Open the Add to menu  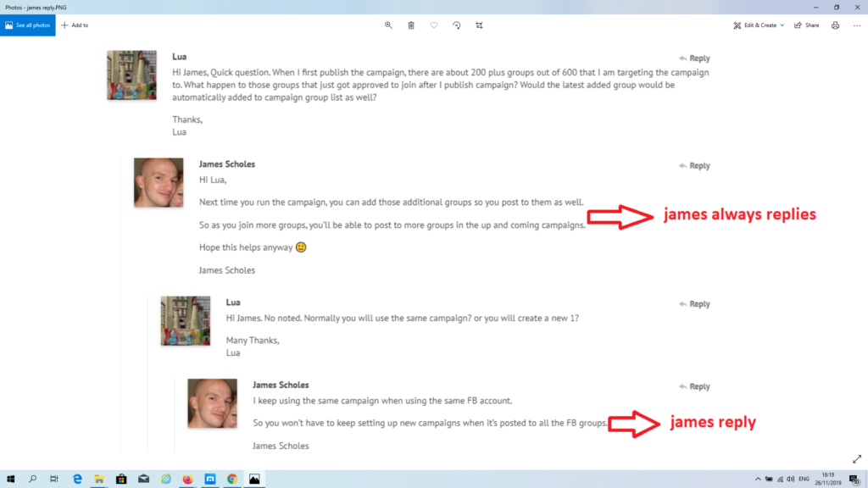point(75,25)
